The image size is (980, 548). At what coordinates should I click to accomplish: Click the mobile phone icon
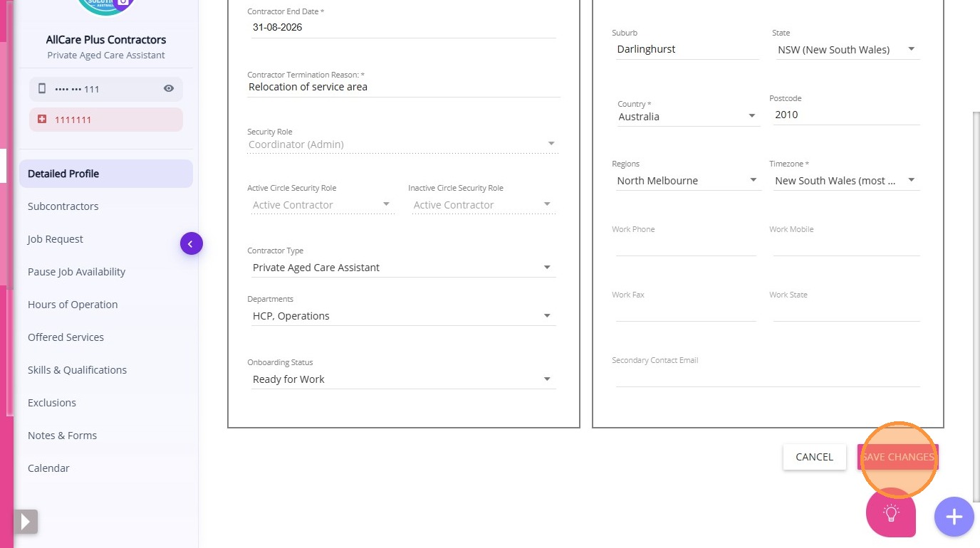[42, 89]
